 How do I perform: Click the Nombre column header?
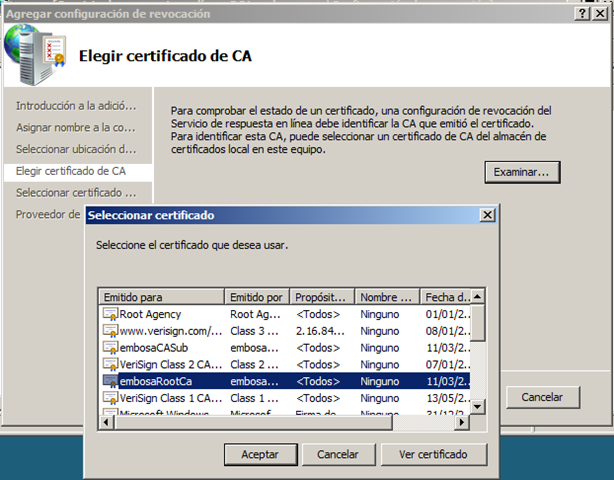387,297
